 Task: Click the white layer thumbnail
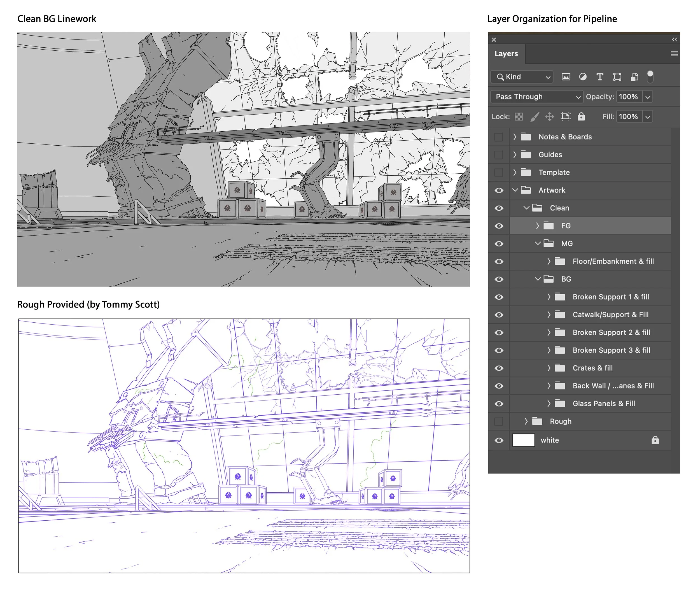pos(523,441)
